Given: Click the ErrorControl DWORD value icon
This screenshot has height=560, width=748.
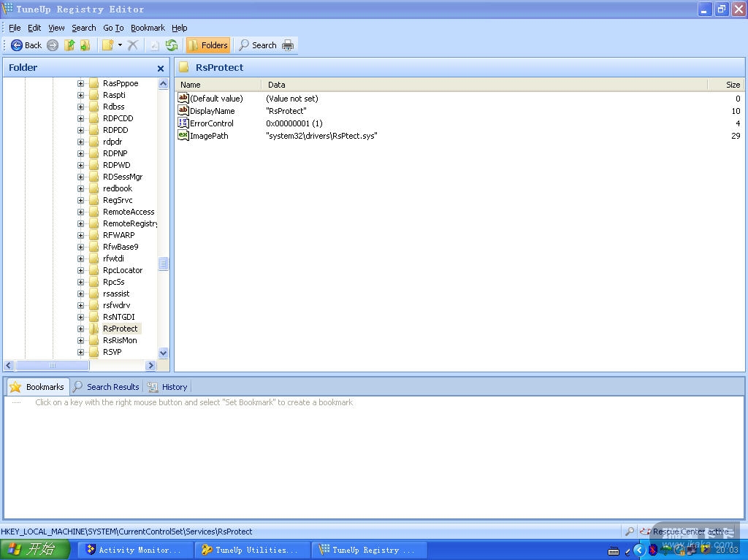Looking at the screenshot, I should coord(183,123).
